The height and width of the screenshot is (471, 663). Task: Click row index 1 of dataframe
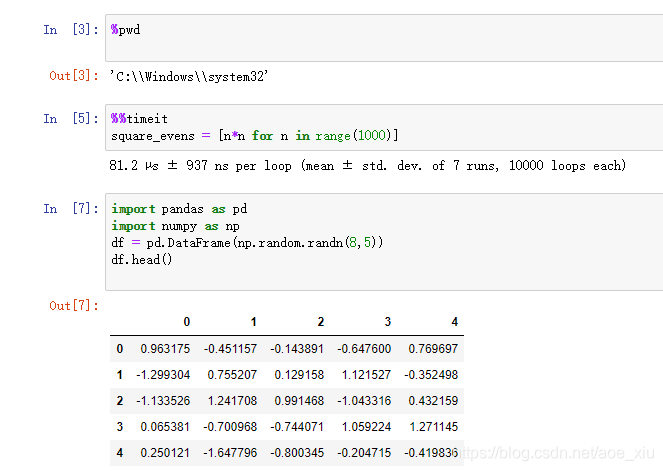tap(120, 375)
